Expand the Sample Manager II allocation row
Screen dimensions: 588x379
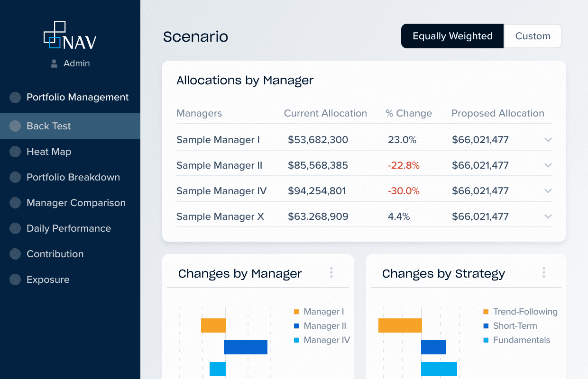click(548, 165)
